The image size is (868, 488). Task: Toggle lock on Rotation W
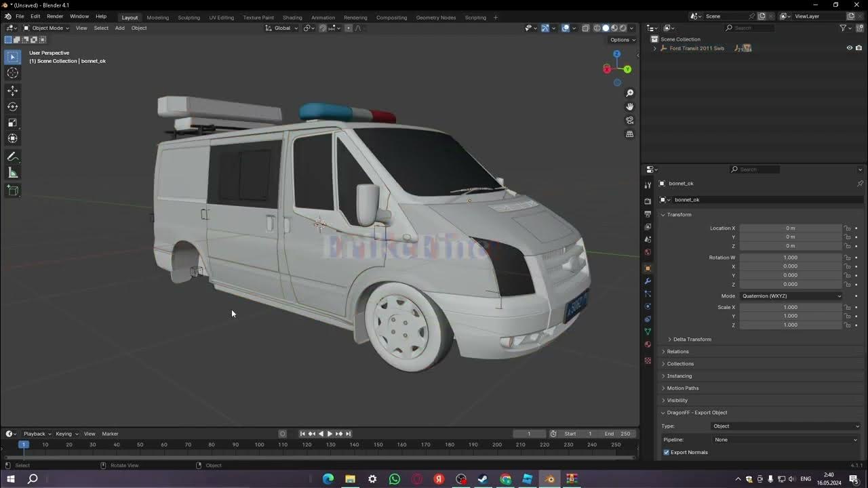coord(848,258)
